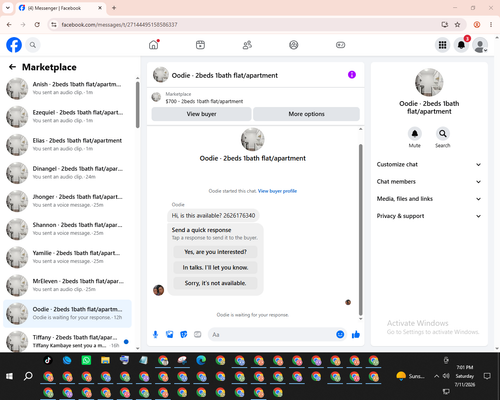Choose a GIF icon in composer
The image size is (500, 400).
[x=198, y=334]
